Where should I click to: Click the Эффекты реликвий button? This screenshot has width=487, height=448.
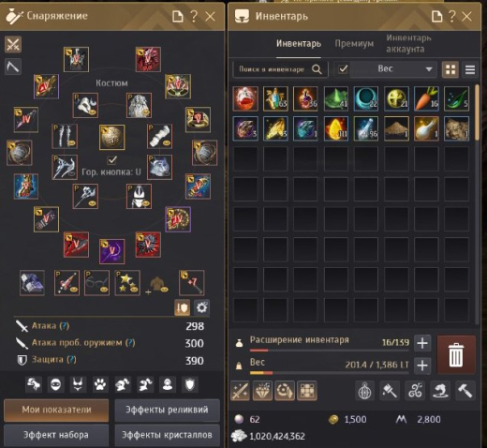point(167,410)
